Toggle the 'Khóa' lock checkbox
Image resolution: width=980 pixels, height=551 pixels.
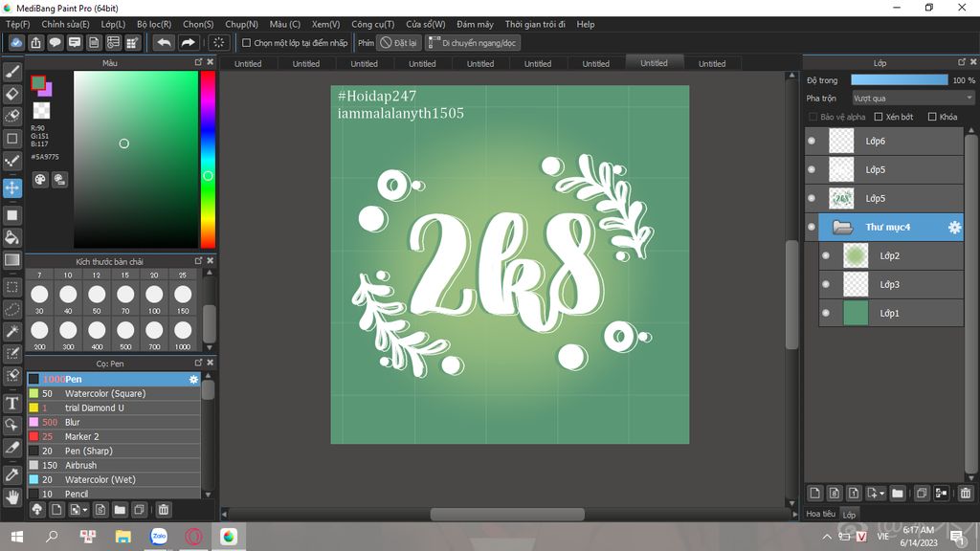click(x=931, y=117)
